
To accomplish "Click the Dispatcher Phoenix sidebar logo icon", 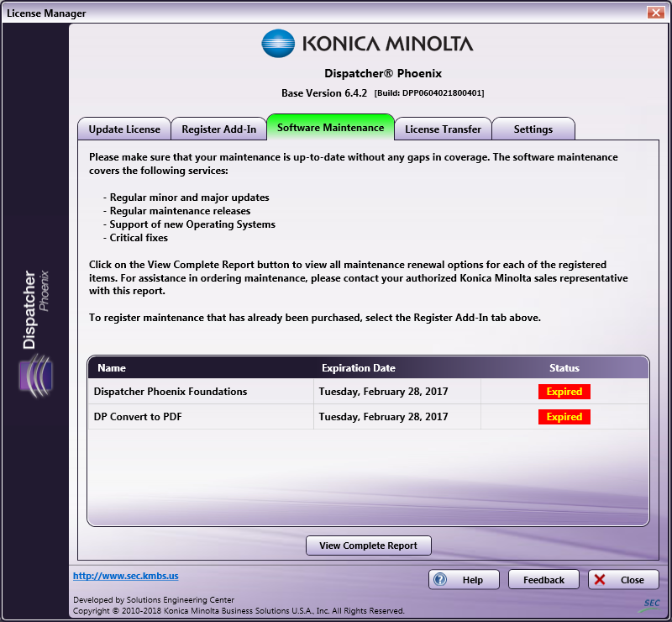I will pos(35,376).
